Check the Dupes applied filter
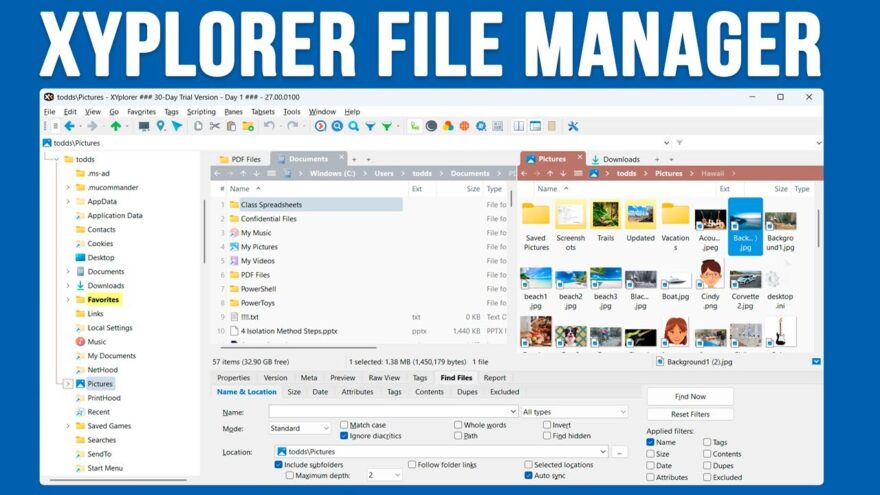The height and width of the screenshot is (495, 880). 707,465
